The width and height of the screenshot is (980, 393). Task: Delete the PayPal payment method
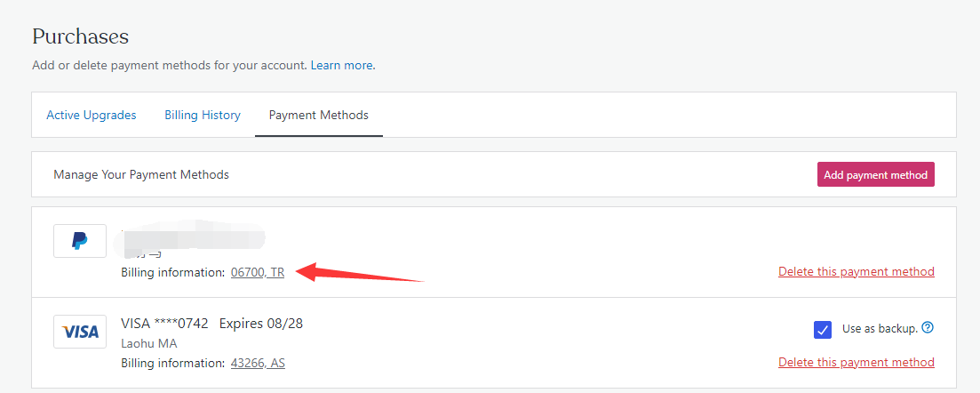(856, 271)
